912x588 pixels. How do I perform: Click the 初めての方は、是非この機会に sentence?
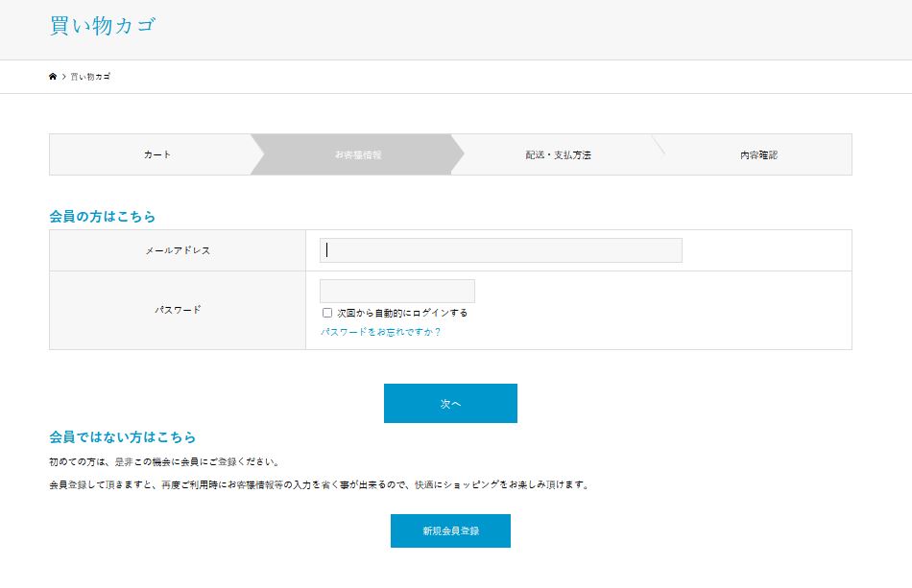164,462
